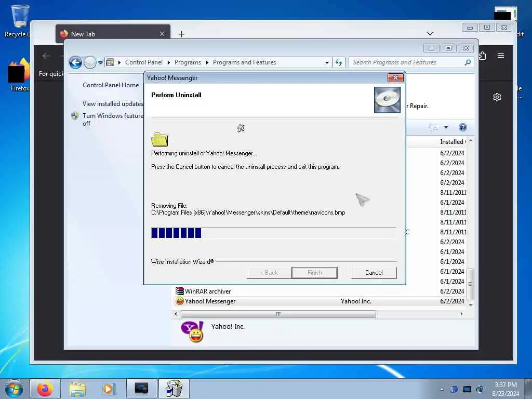Click the search magnifier icon
Screen dimensions: 532x399
tap(468, 62)
